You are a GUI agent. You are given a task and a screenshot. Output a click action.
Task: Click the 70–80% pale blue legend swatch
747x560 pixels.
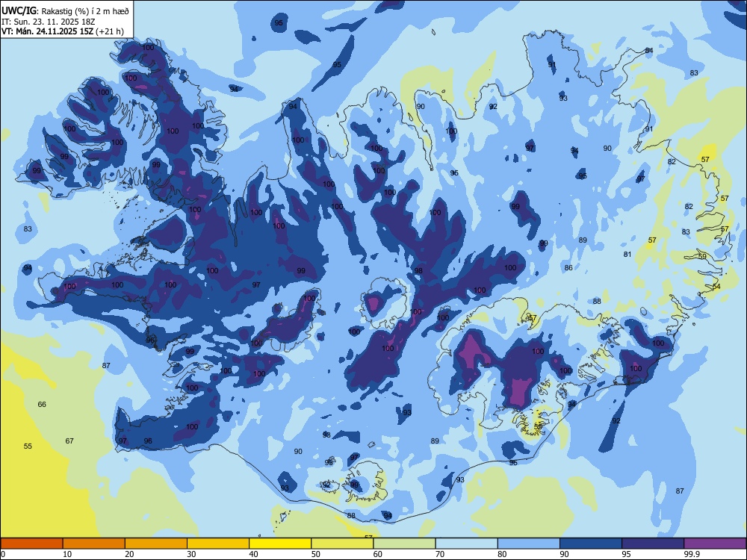[467, 544]
